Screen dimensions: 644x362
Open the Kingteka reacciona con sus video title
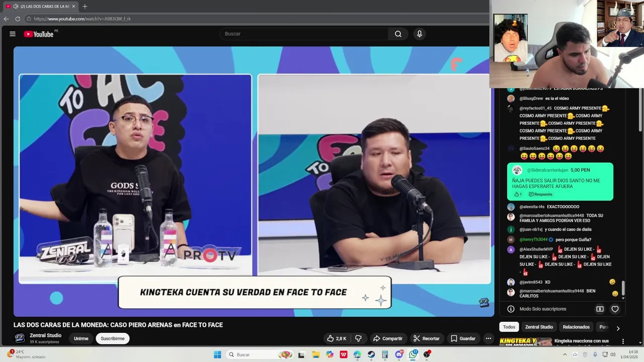click(582, 341)
